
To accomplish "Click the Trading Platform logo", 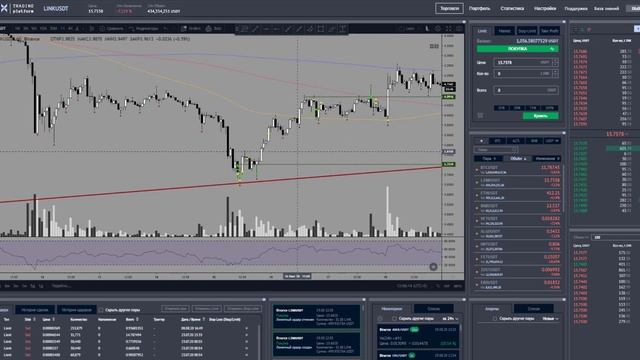I will [17, 8].
